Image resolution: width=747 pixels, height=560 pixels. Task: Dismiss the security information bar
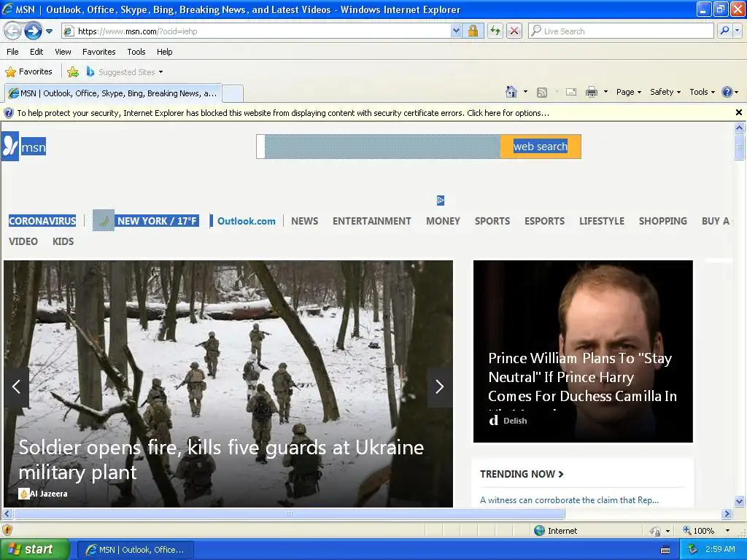[738, 112]
